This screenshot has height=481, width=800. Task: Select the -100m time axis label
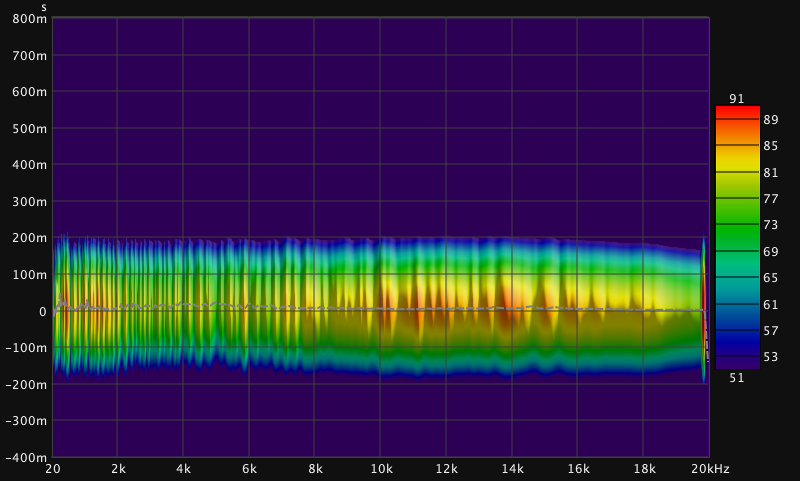26,347
